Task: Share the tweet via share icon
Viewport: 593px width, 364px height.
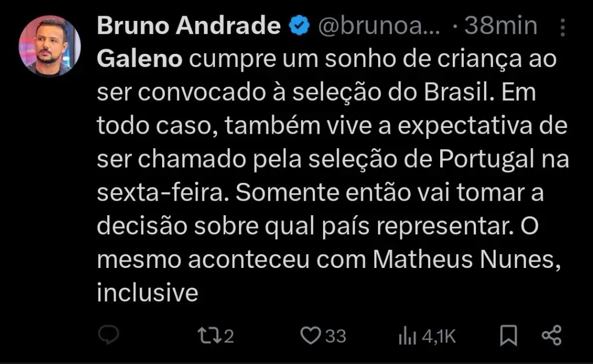Action: pos(551,335)
